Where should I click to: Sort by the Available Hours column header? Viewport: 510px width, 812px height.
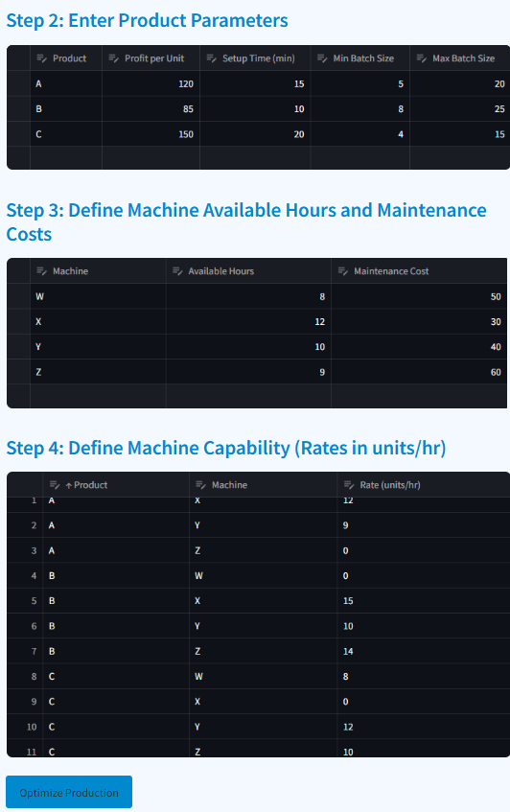248,271
